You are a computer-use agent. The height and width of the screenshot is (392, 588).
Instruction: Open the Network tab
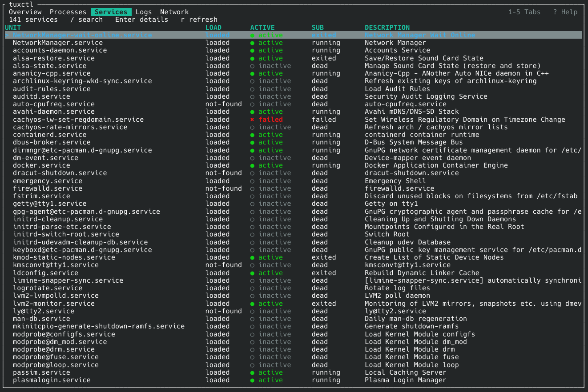tap(174, 12)
